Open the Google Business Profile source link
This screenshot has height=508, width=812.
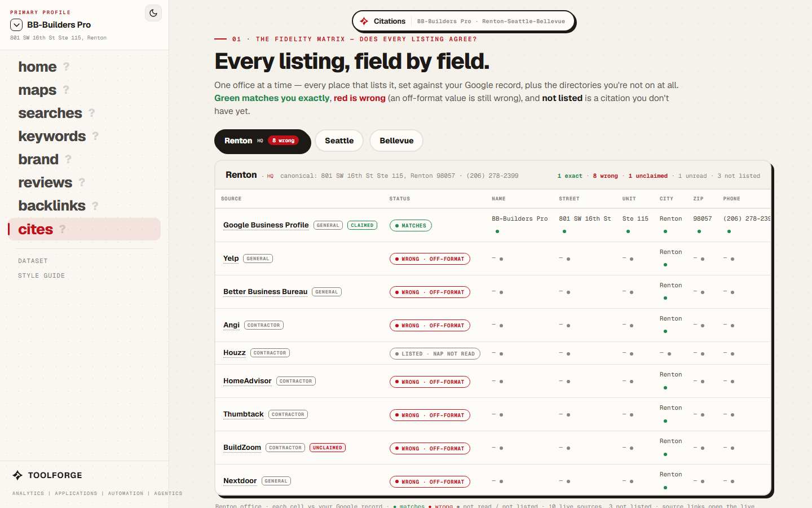tap(266, 225)
